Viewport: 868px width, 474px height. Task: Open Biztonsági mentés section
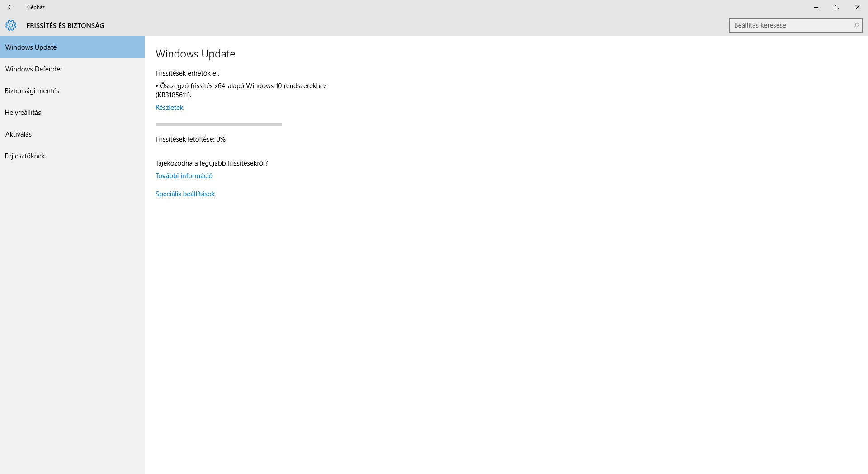(x=72, y=90)
